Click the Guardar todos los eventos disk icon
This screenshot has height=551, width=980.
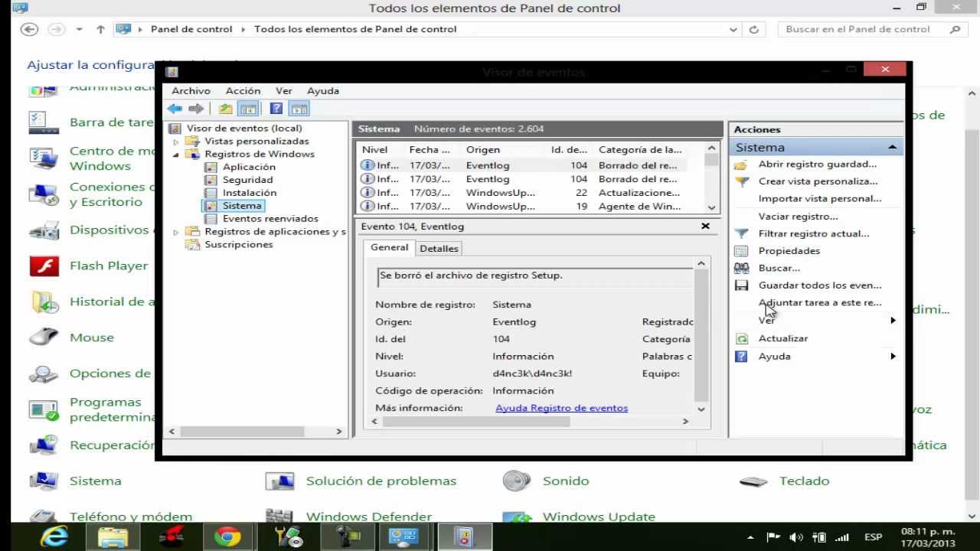(741, 285)
